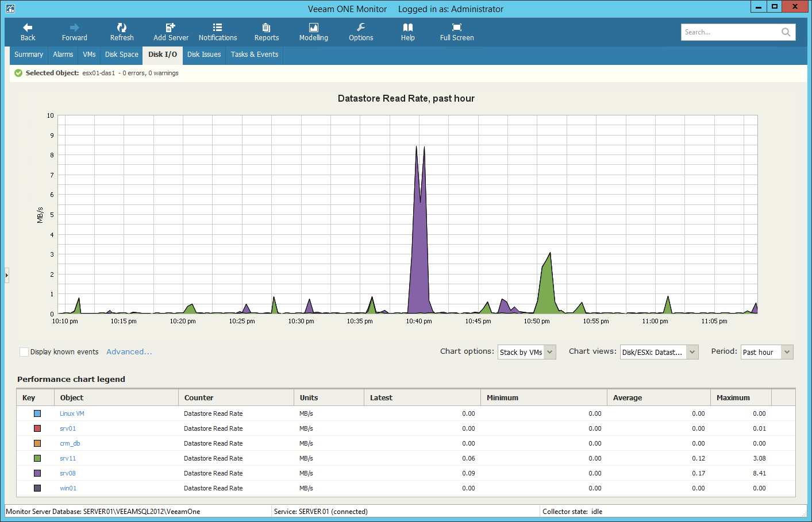Sort legend by Maximum column header
The height and width of the screenshot is (522, 812).
coord(741,397)
